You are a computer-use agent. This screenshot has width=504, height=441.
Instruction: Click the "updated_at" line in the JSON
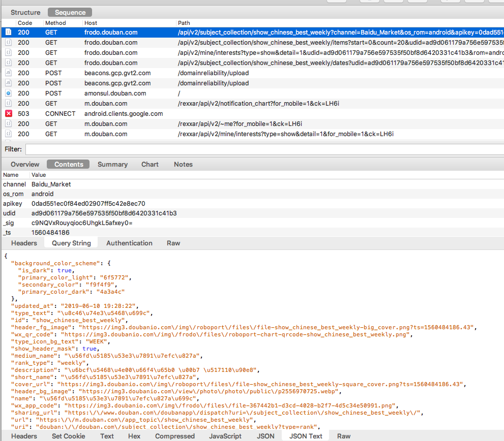point(75,306)
